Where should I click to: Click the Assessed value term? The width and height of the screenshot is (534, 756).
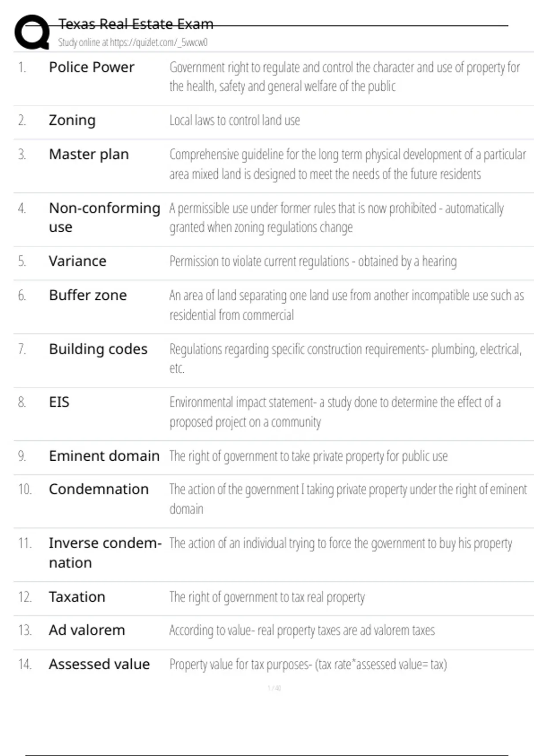pyautogui.click(x=99, y=664)
